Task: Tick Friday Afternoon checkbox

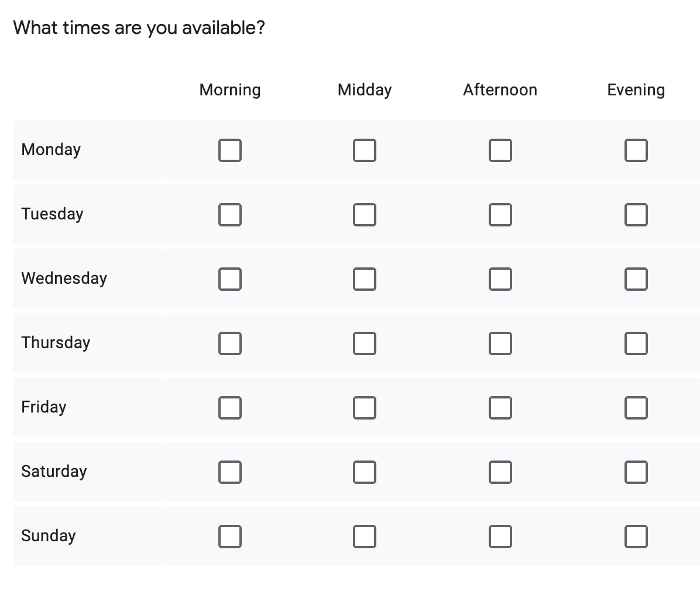Action: coord(500,408)
